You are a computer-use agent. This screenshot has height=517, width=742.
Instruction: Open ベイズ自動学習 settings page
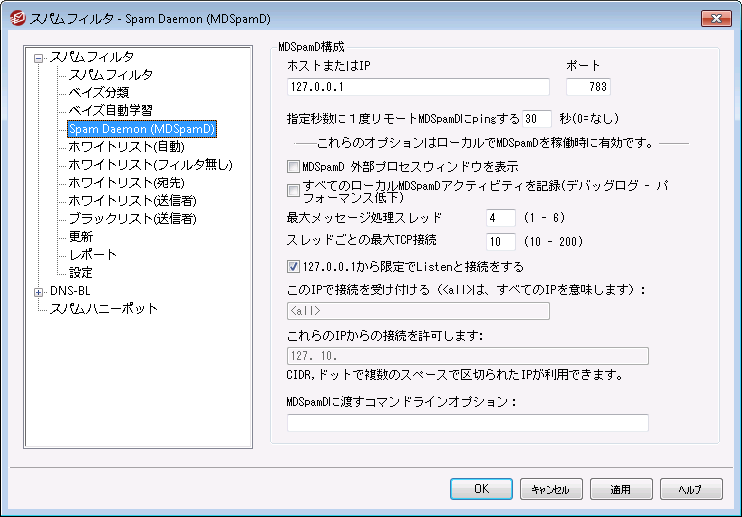pos(105,111)
